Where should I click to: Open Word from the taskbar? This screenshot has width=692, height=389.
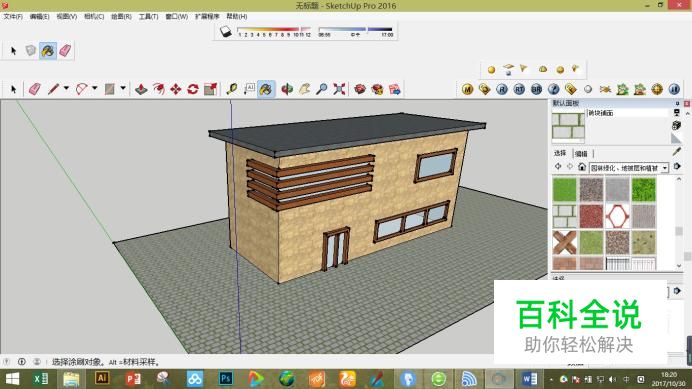click(530, 379)
